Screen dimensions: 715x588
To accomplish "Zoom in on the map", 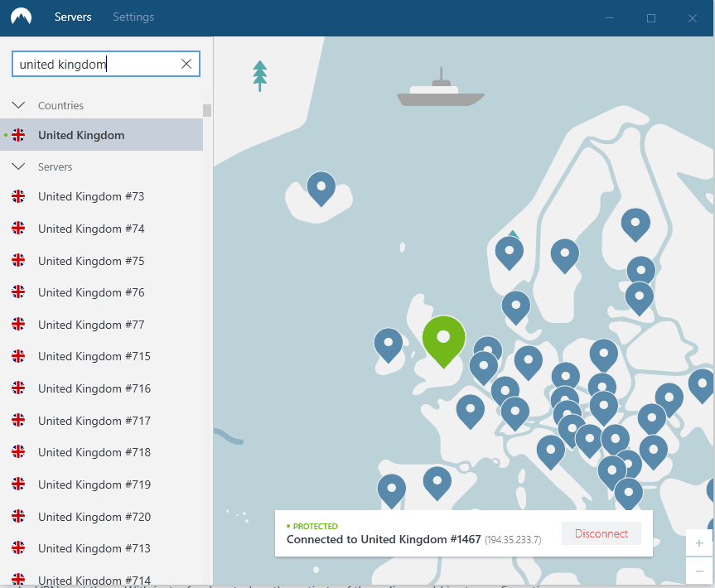I will coord(699,543).
